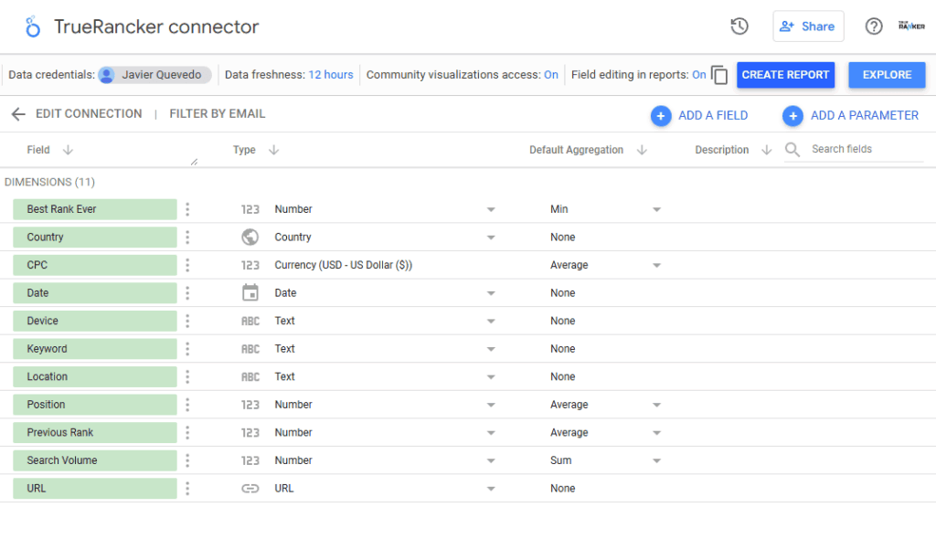The height and width of the screenshot is (560, 936).
Task: Click Javier Quevedo data credentials chip
Action: [154, 75]
